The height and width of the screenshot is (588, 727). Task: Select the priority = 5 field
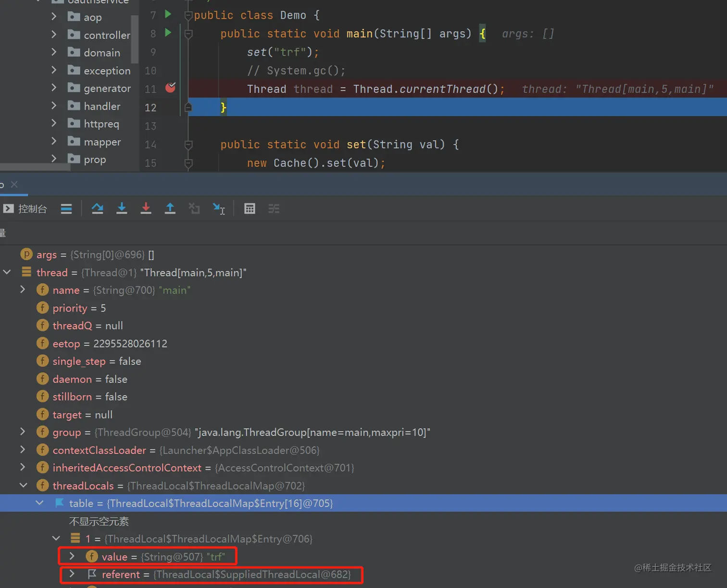click(x=71, y=308)
